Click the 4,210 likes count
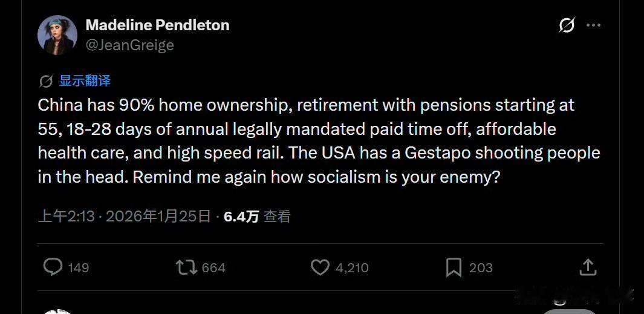644x314 pixels. [351, 267]
